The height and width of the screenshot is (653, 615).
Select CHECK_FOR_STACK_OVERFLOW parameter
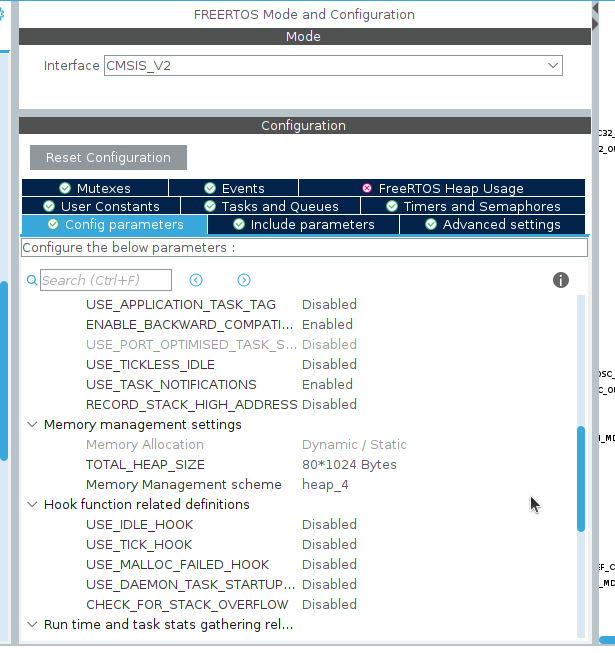pyautogui.click(x=187, y=605)
